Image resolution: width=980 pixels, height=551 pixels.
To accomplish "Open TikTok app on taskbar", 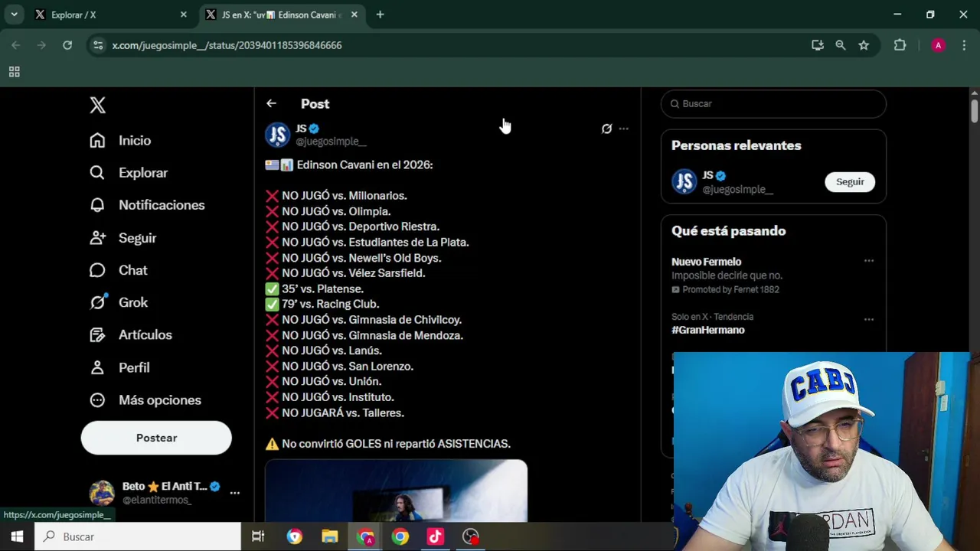I will click(x=435, y=536).
